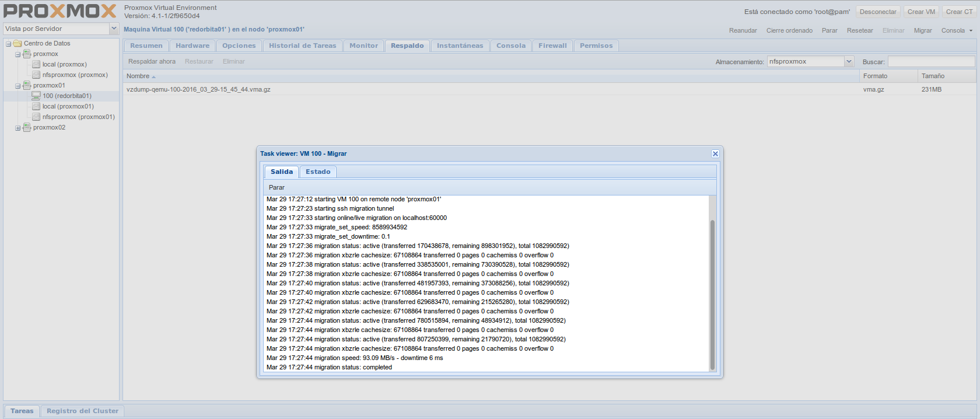Screen dimensions: 980x419
Task: Collapse the Centro de Datos tree
Action: (9, 44)
